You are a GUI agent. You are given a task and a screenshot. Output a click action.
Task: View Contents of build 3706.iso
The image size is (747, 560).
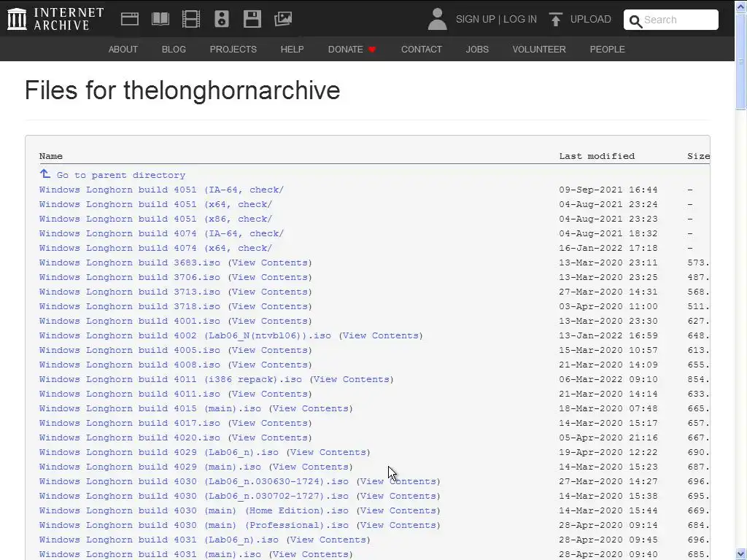coord(270,277)
